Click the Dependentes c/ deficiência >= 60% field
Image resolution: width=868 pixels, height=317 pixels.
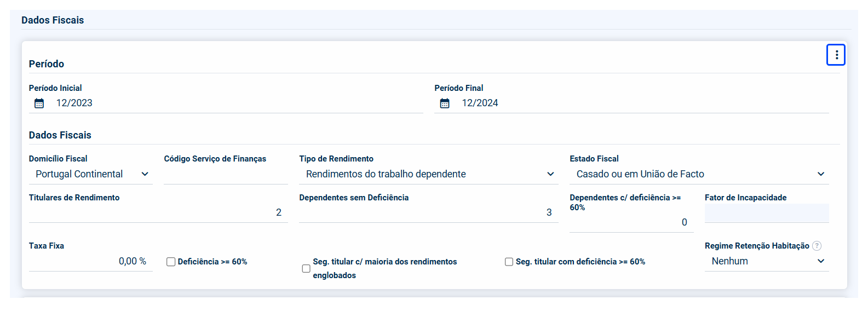pyautogui.click(x=631, y=222)
